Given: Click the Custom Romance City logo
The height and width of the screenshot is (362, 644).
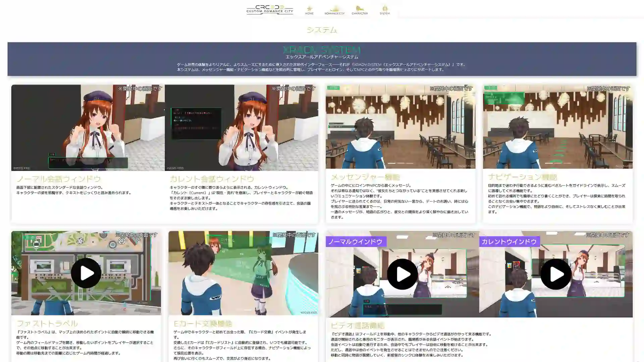Looking at the screenshot, I should pos(270,10).
